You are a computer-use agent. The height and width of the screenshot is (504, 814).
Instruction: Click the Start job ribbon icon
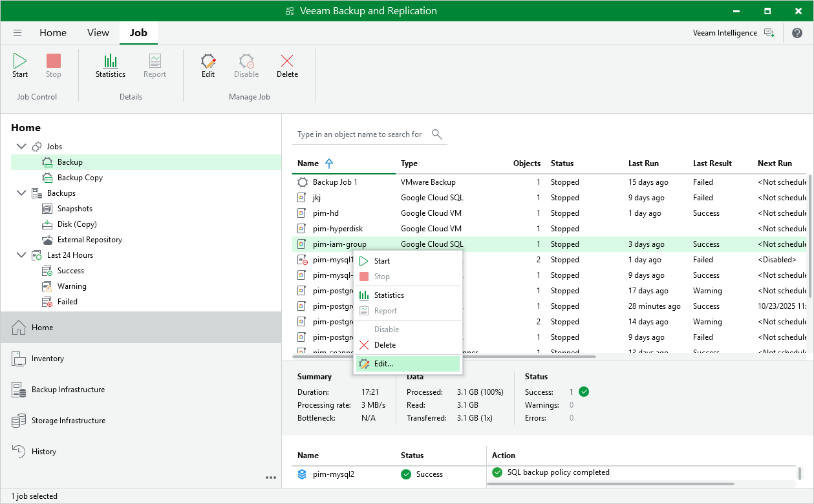pyautogui.click(x=20, y=61)
